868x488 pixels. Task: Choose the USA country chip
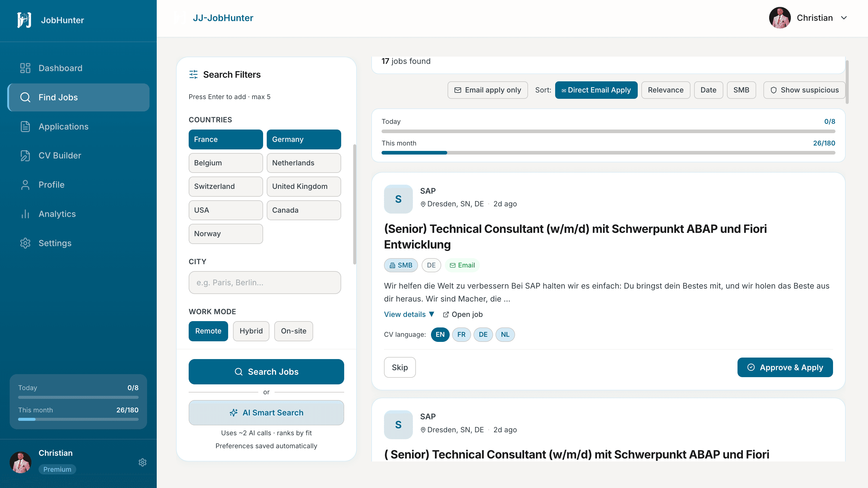[226, 210]
